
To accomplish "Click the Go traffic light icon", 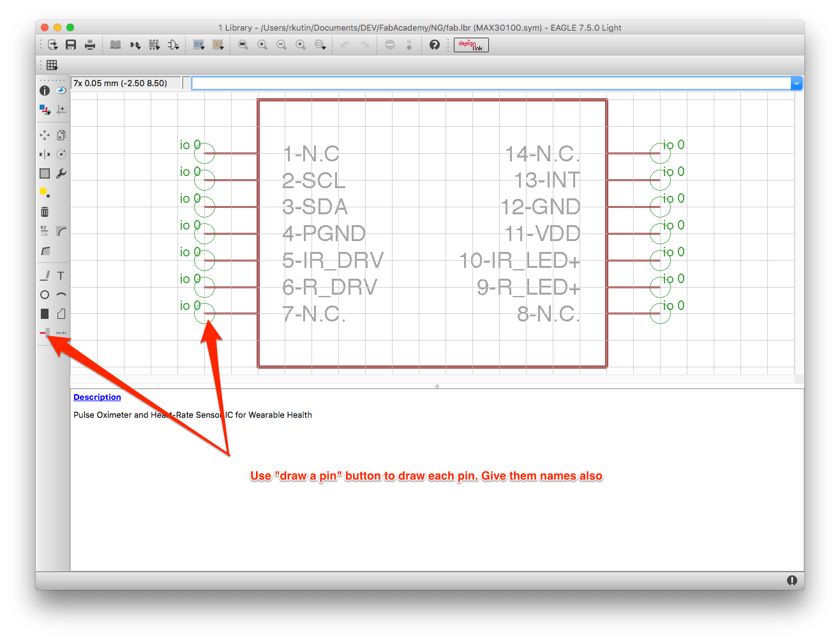I will click(x=409, y=45).
